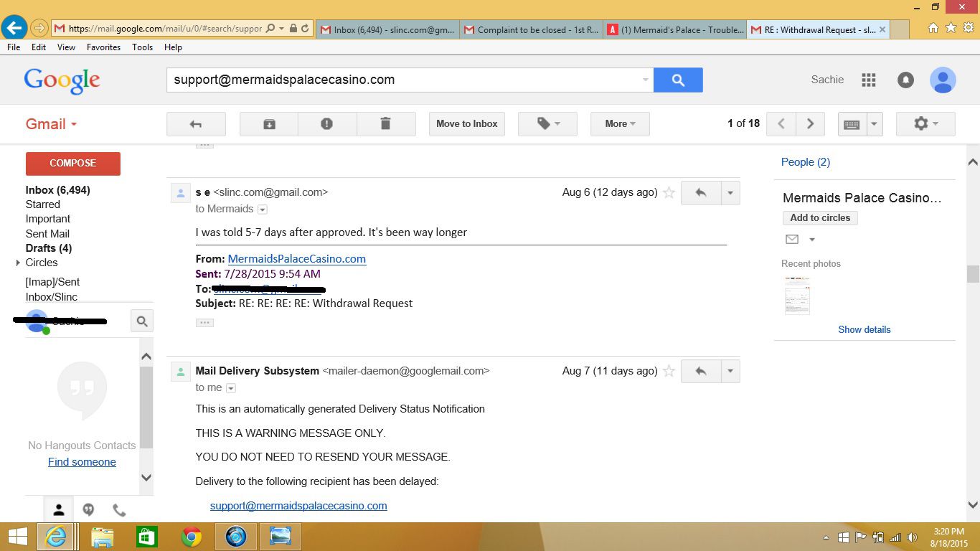This screenshot has height=551, width=980.
Task: Report conversation as spam
Action: tap(327, 124)
